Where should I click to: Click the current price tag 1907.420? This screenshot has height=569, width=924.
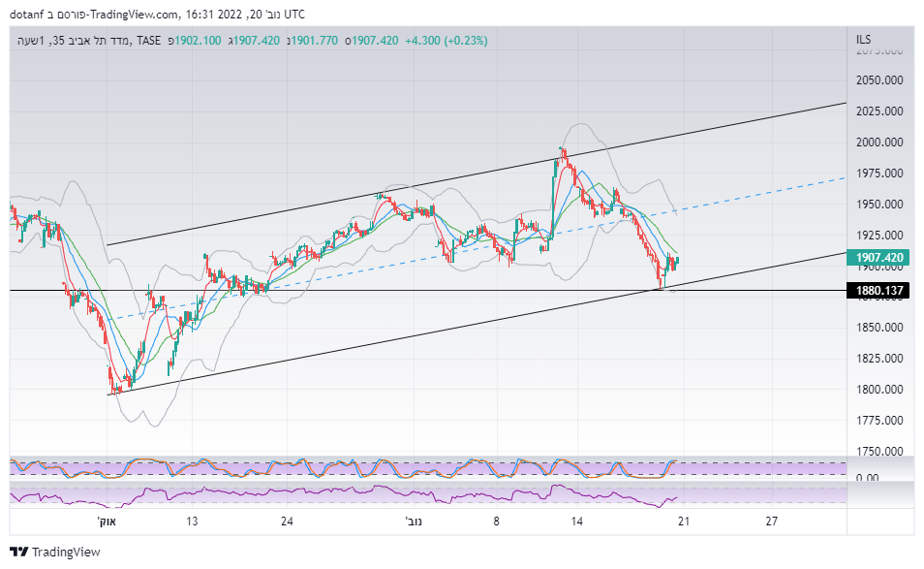(878, 258)
